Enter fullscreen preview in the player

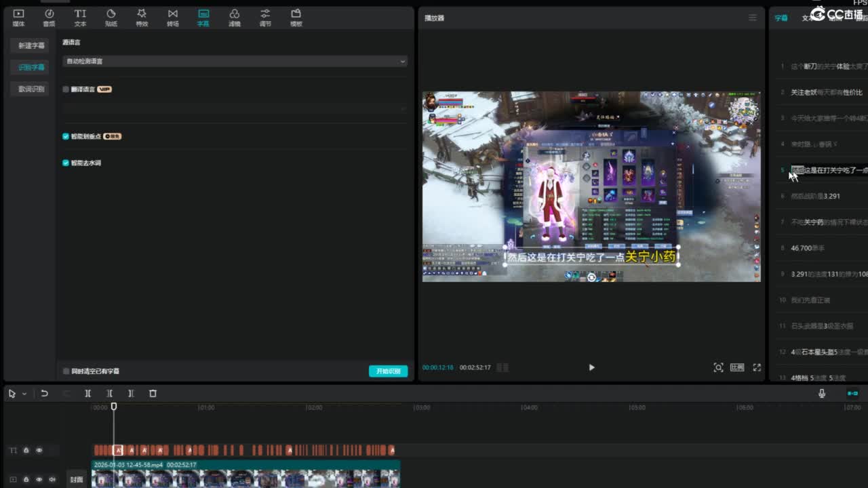tap(757, 367)
